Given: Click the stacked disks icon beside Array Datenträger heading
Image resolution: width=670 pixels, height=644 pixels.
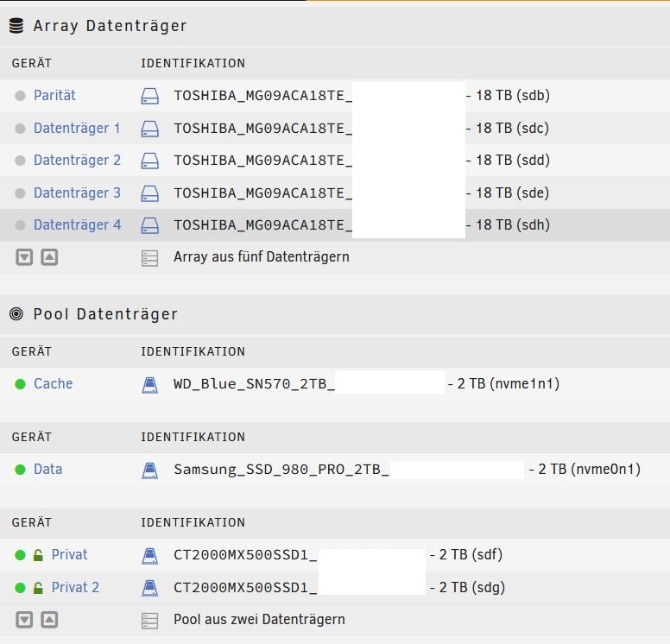Looking at the screenshot, I should pyautogui.click(x=16, y=26).
